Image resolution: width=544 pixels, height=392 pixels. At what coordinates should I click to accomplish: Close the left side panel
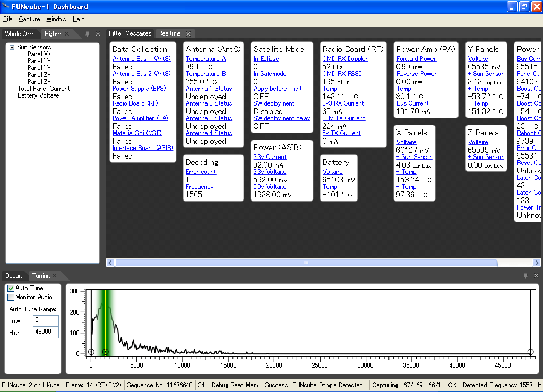point(98,33)
